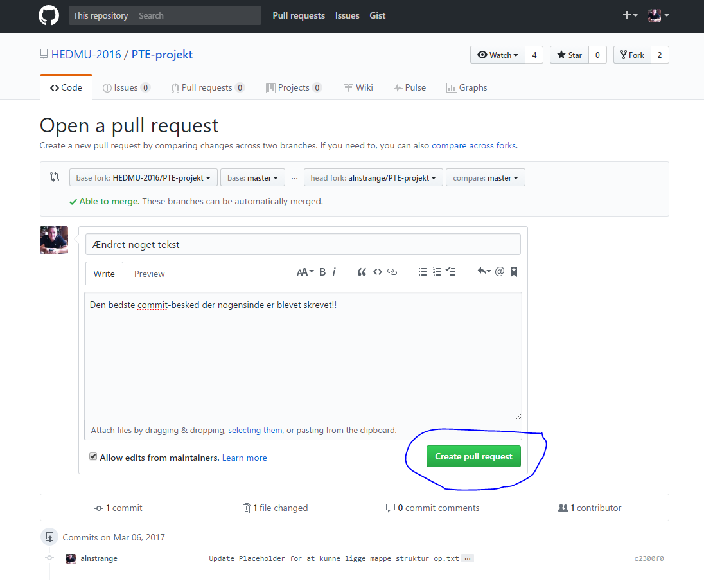This screenshot has height=588, width=704.
Task: Click the This repository search scope
Action: tap(101, 15)
